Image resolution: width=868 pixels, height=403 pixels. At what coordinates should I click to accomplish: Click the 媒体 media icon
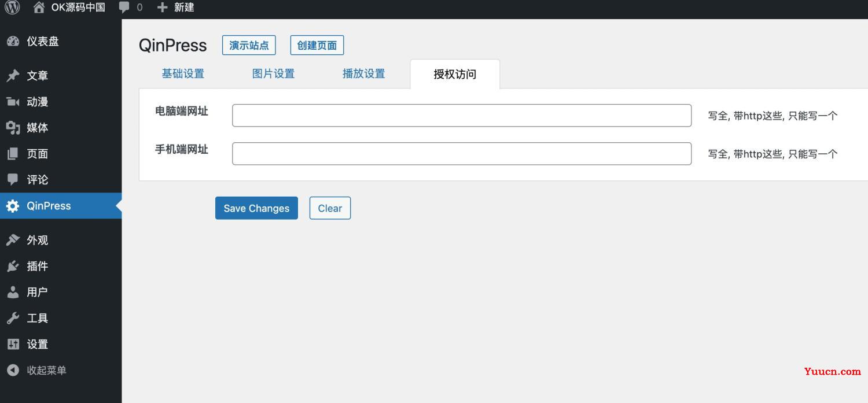tap(13, 128)
